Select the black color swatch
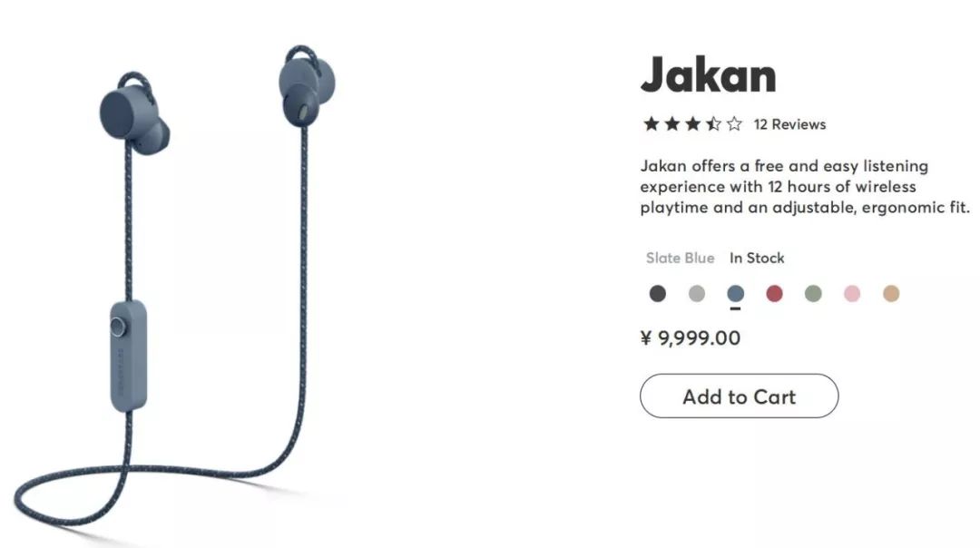The image size is (980, 548). [658, 293]
